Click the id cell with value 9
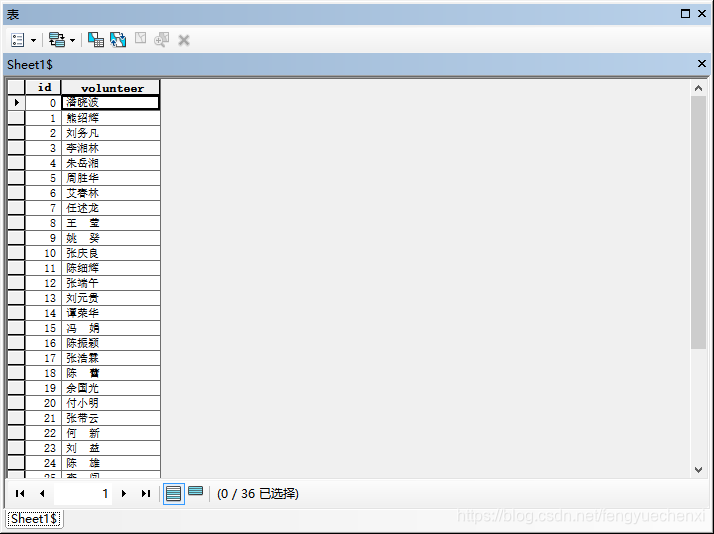The image size is (714, 534). [x=43, y=238]
